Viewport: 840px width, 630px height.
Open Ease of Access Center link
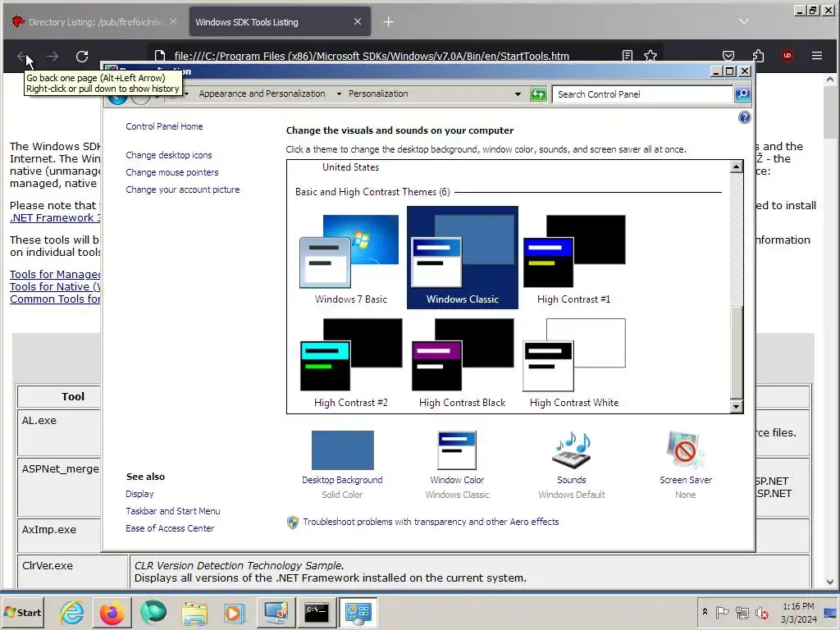pyautogui.click(x=170, y=528)
